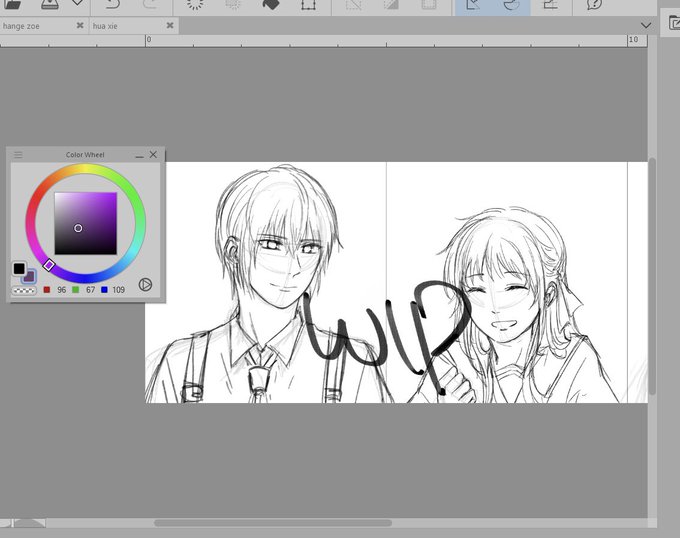Open the Color Wheel panel menu
The width and height of the screenshot is (680, 538).
(18, 155)
